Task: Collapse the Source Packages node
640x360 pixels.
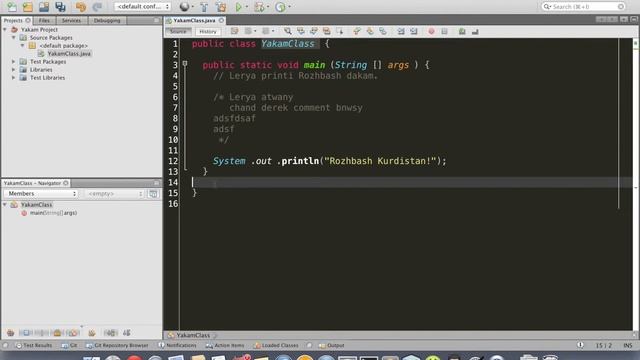Action: [13, 38]
